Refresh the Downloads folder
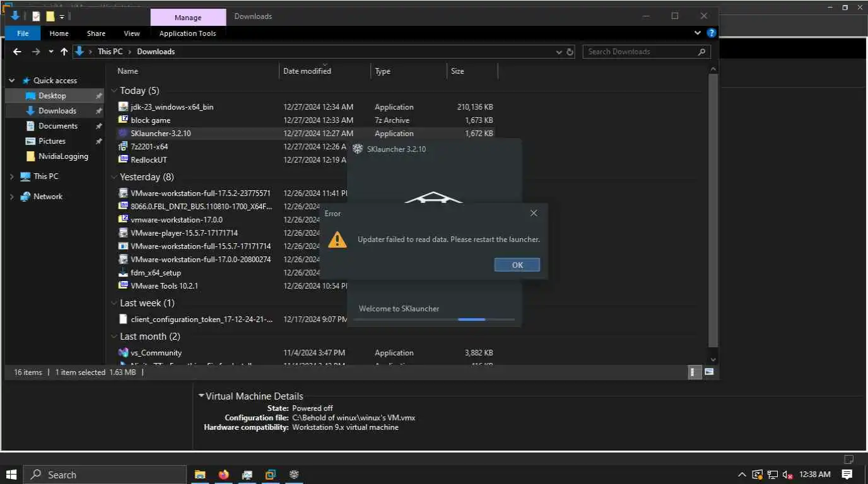 pos(570,52)
